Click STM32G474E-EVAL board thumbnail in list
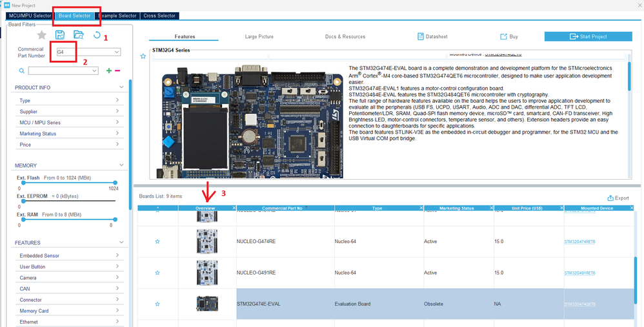 pyautogui.click(x=207, y=304)
